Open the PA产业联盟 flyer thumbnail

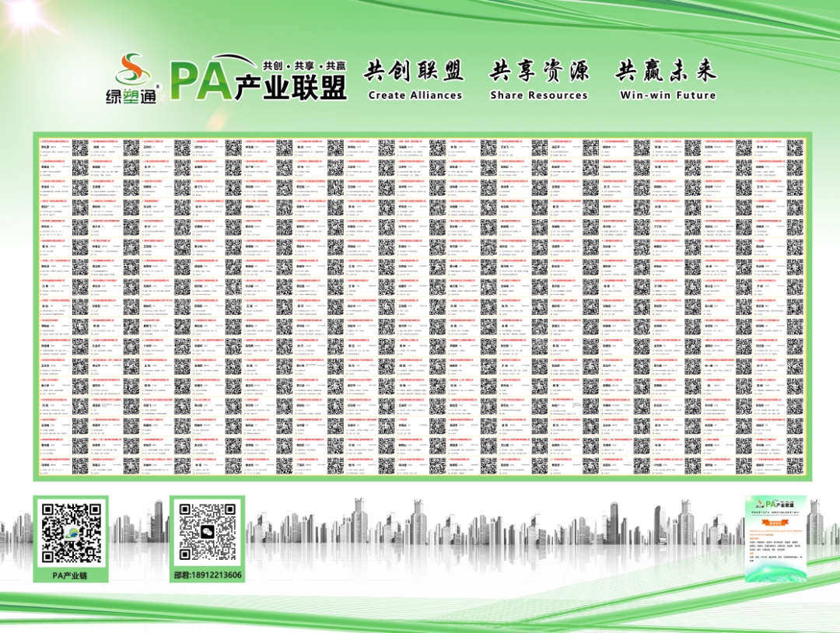pyautogui.click(x=775, y=539)
